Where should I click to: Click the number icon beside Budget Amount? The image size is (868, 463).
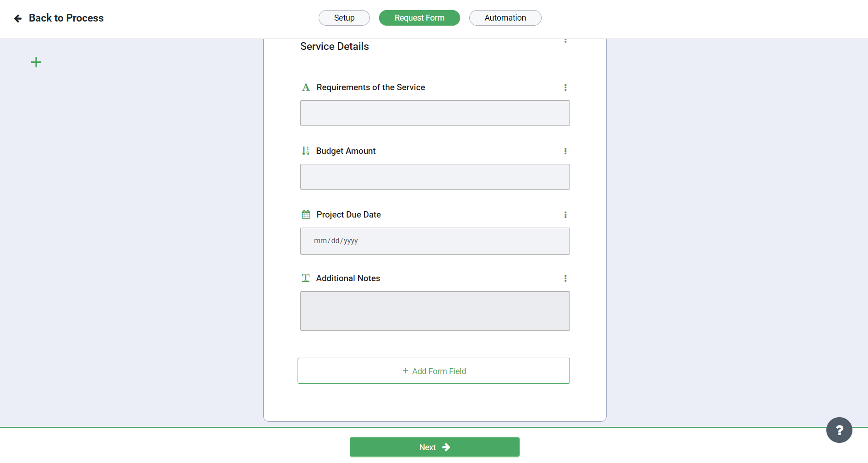pyautogui.click(x=306, y=151)
